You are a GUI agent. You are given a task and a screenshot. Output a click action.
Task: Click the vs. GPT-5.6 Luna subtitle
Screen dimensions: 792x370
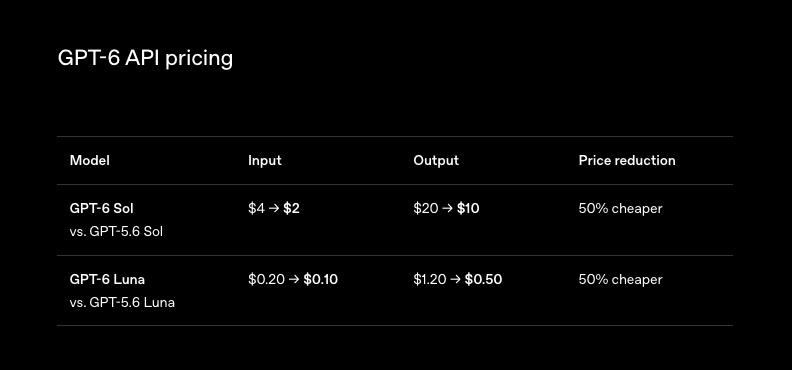point(122,303)
